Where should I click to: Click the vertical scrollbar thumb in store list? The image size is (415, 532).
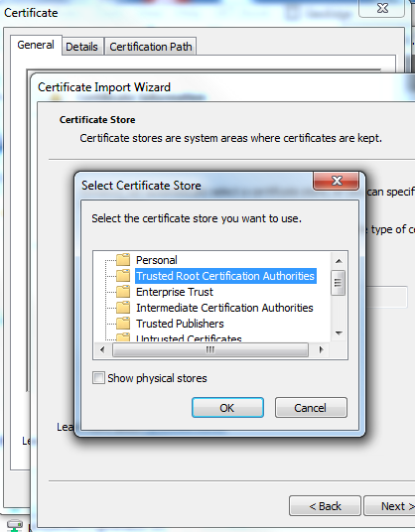[338, 283]
